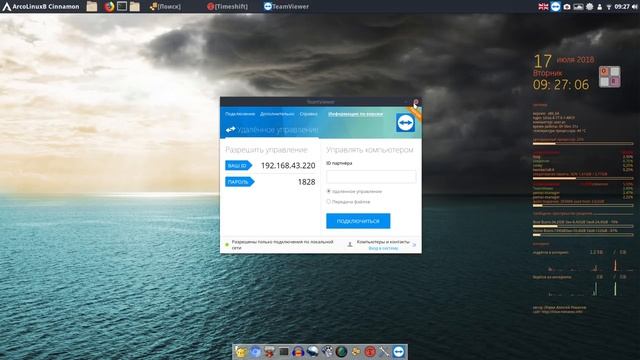Image resolution: width=640 pixels, height=360 pixels.
Task: Click the contacts person icon in TeamViewer footer
Action: (350, 245)
